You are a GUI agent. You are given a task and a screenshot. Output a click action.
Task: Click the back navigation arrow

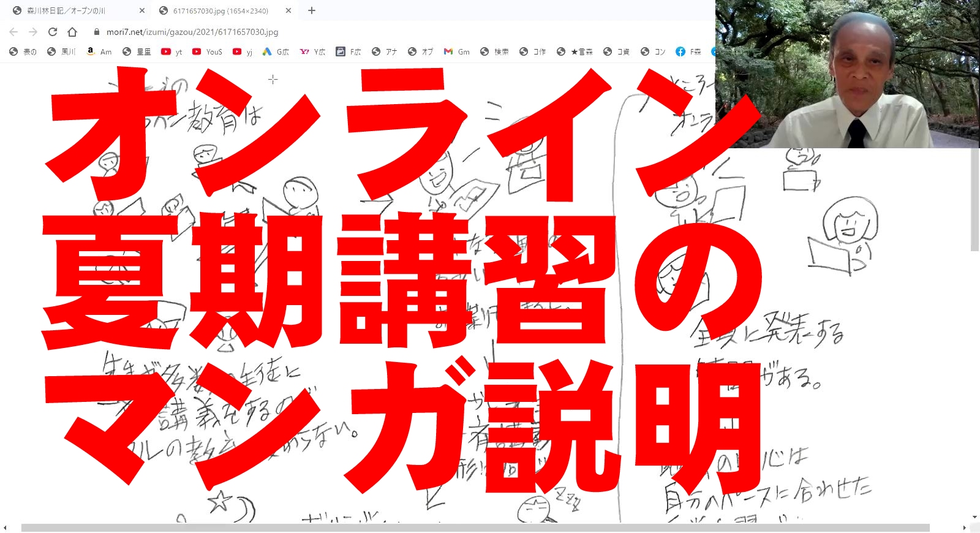(x=13, y=32)
